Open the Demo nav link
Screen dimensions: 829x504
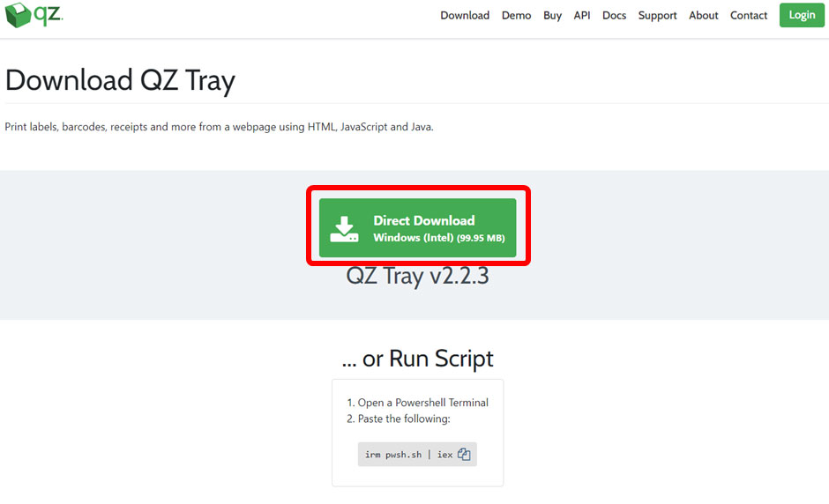[516, 15]
